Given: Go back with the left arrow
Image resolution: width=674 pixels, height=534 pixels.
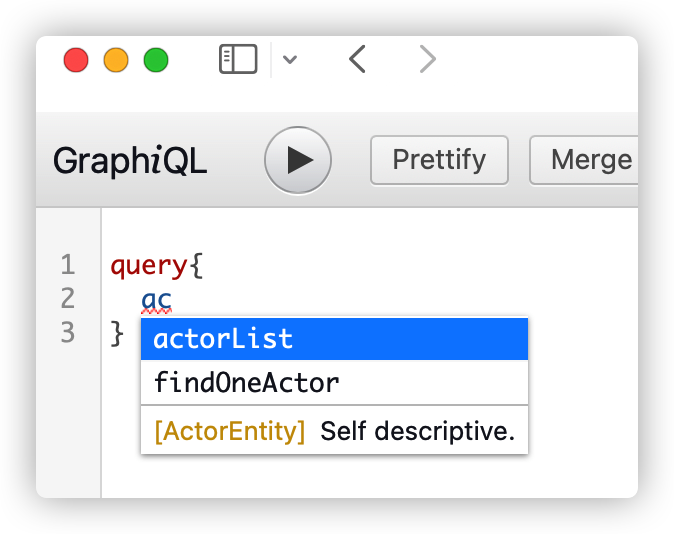Looking at the screenshot, I should 357,60.
